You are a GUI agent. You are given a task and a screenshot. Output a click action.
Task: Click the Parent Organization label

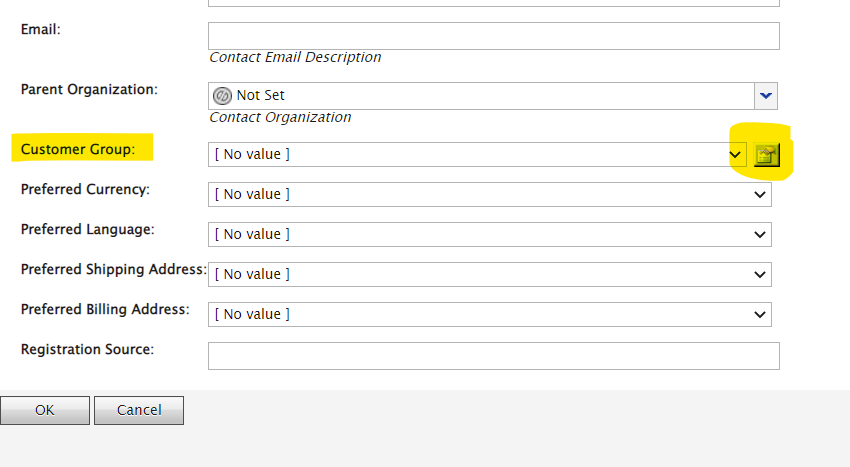tap(89, 89)
